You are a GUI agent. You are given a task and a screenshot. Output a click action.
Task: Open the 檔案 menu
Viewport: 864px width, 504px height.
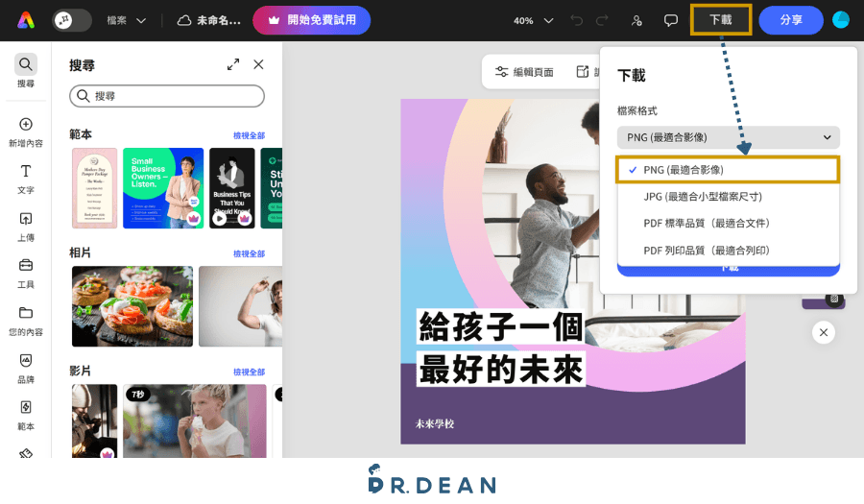(x=126, y=20)
